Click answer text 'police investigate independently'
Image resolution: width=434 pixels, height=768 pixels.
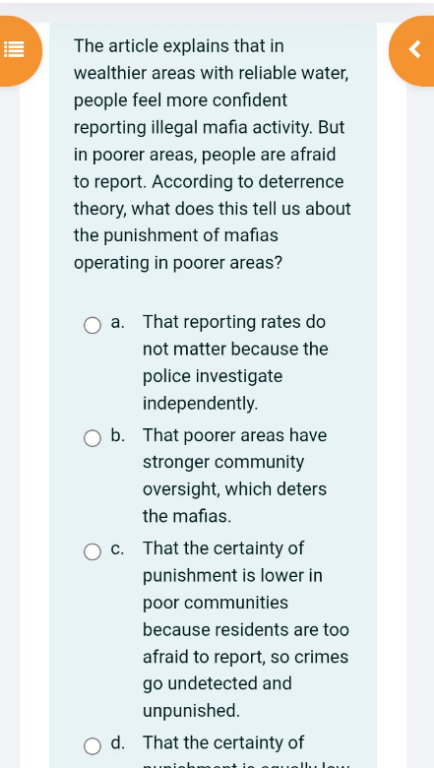click(x=213, y=390)
